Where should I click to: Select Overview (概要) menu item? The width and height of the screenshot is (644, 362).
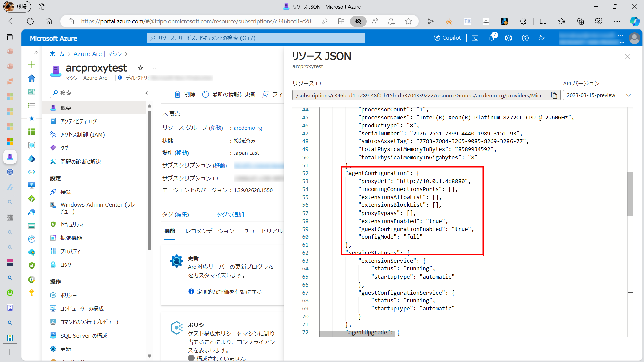coord(94,108)
